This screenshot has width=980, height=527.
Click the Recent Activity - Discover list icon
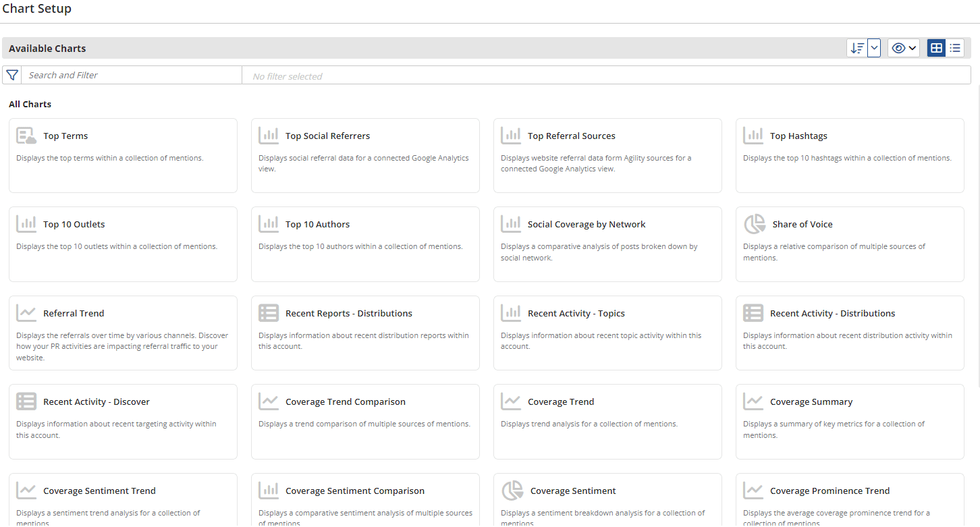26,401
